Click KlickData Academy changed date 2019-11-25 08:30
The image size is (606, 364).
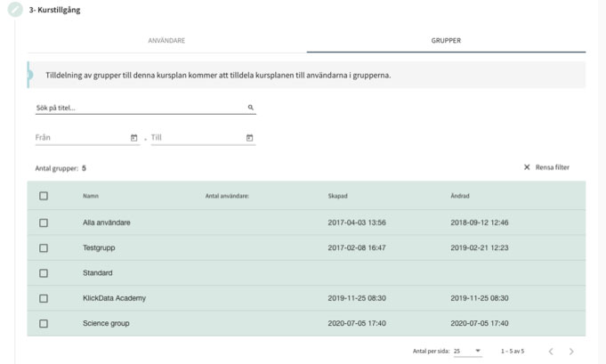[480, 298]
